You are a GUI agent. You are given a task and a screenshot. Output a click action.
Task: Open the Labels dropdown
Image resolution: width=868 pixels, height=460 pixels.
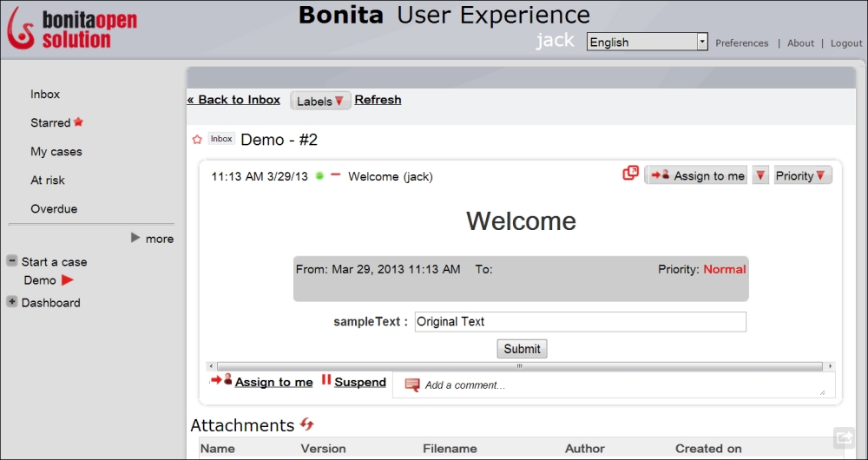click(320, 101)
